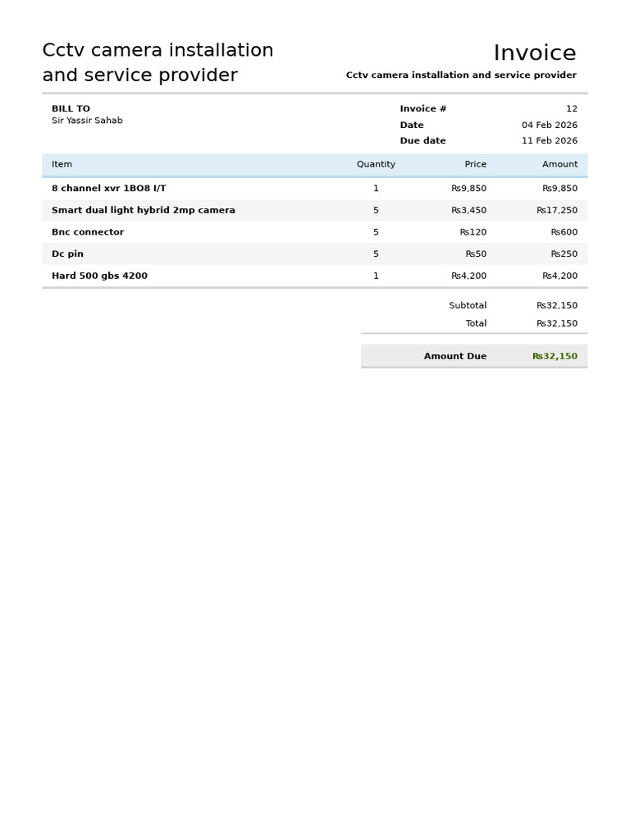This screenshot has height=840, width=630.
Task: Select the company title 'Cctv camera installation and service provider'
Action: tap(158, 62)
